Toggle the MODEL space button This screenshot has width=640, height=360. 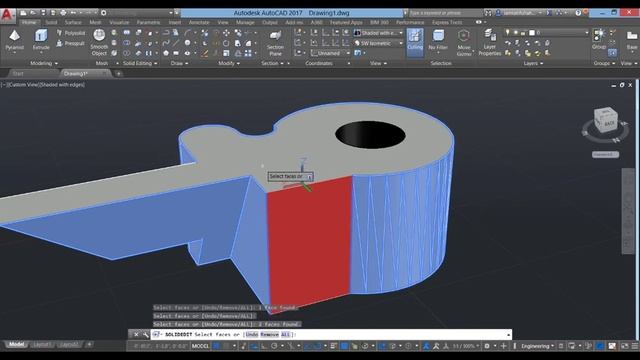coord(200,346)
